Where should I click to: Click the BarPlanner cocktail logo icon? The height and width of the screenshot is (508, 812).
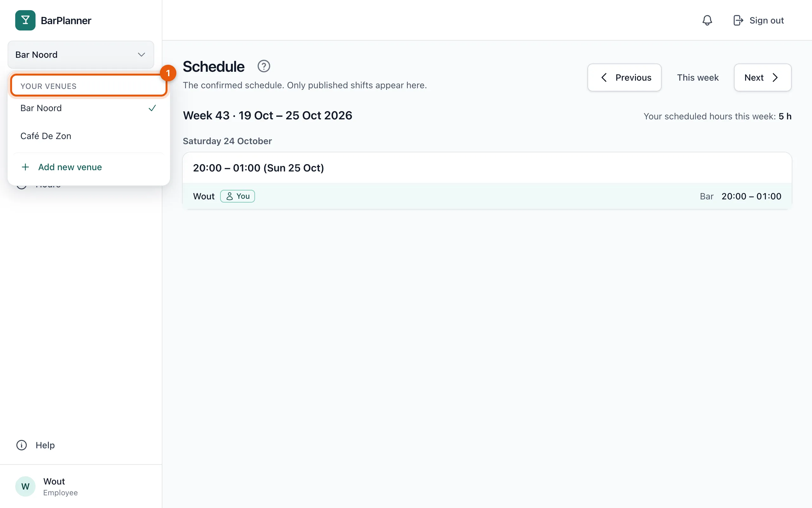pos(25,21)
